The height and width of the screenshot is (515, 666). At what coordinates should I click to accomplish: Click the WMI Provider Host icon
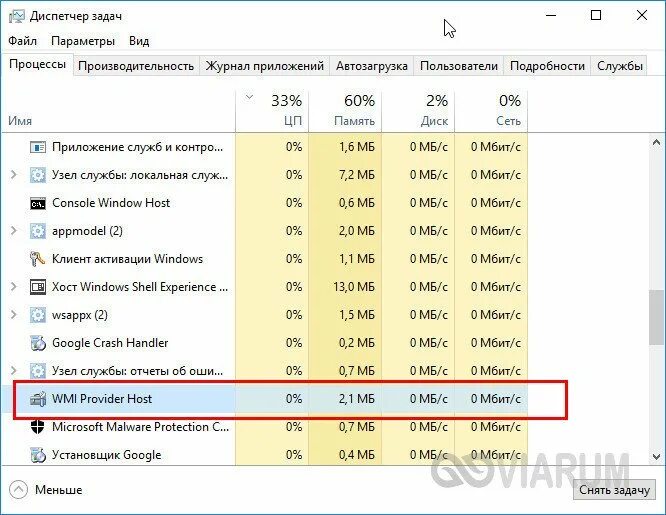coord(37,399)
